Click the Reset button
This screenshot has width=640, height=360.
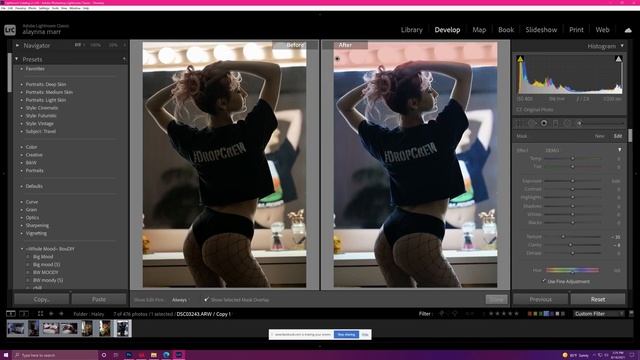click(598, 299)
